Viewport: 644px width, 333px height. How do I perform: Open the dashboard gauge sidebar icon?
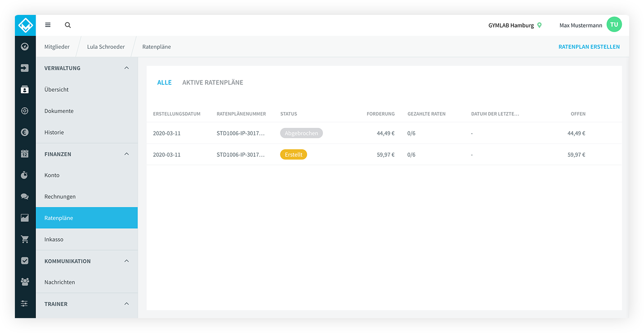25,47
